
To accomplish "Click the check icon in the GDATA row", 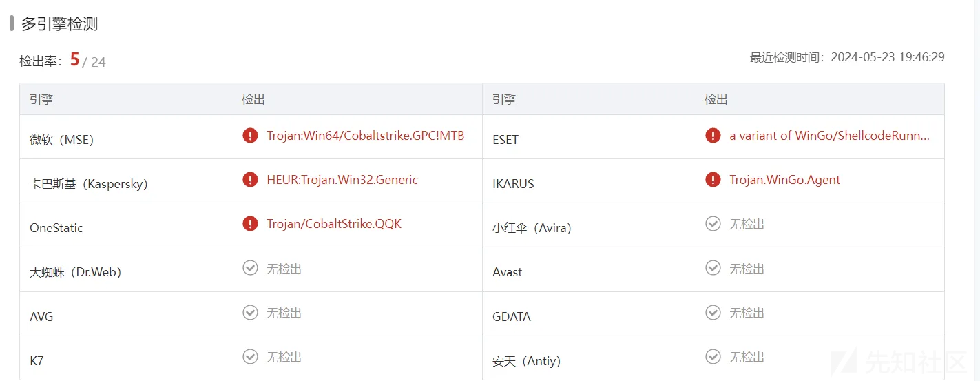I will pos(713,313).
